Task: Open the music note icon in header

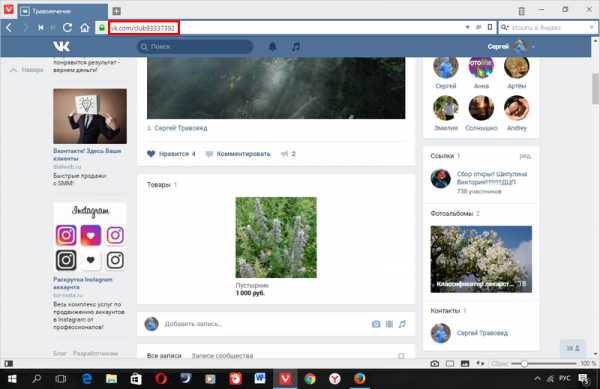Action: coord(296,47)
